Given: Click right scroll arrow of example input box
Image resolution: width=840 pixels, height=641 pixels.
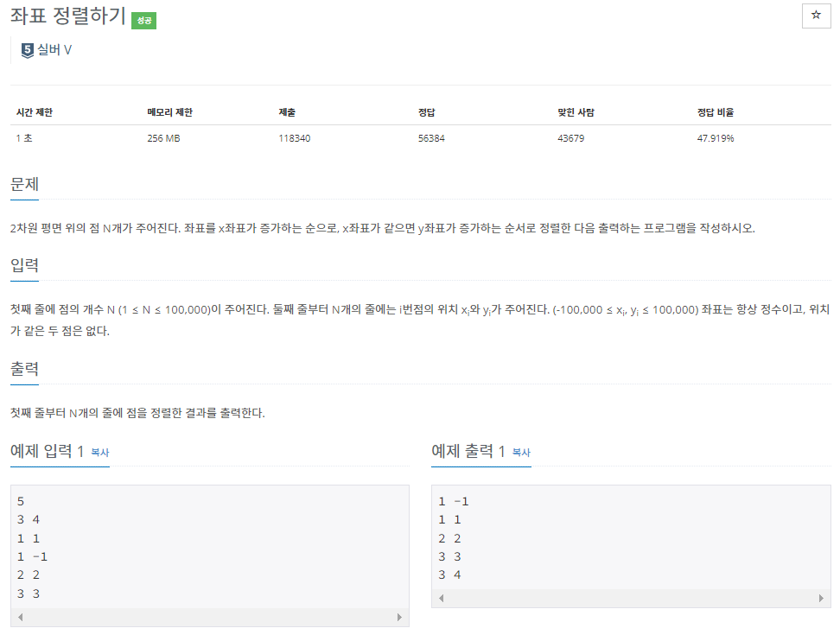Looking at the screenshot, I should pos(399,617).
